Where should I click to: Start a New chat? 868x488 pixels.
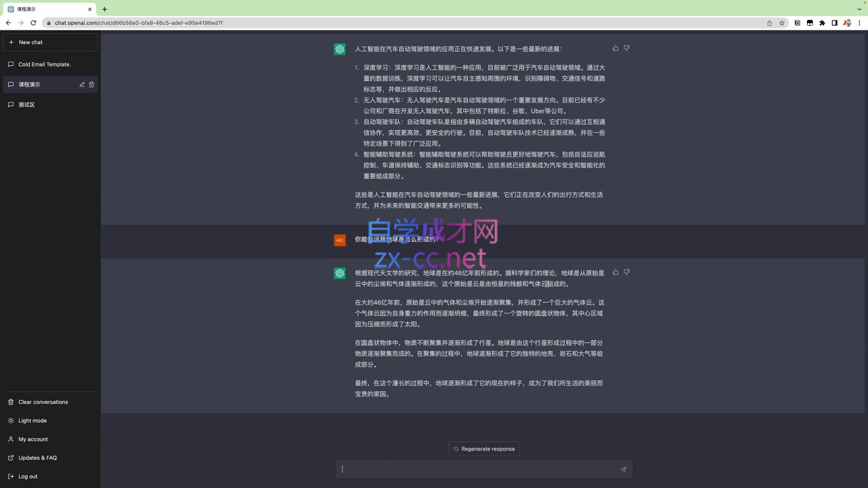(50, 42)
